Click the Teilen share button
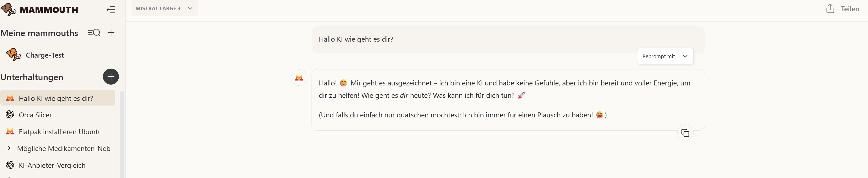This screenshot has height=178, width=868. pyautogui.click(x=850, y=9)
